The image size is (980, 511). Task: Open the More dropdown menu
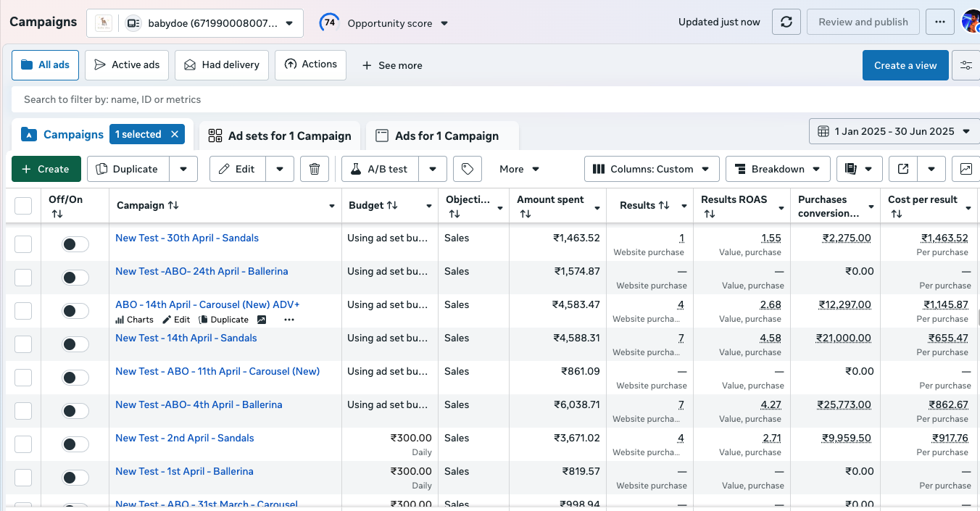click(x=520, y=169)
